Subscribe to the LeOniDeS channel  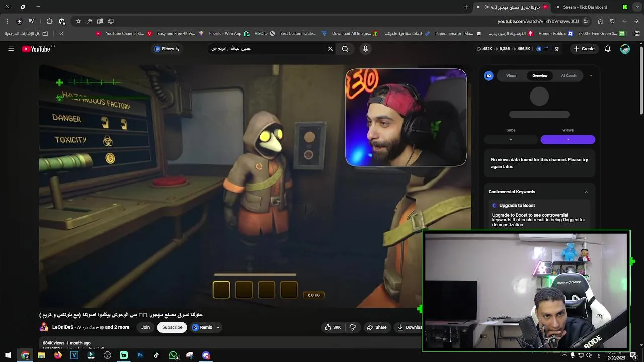click(172, 327)
